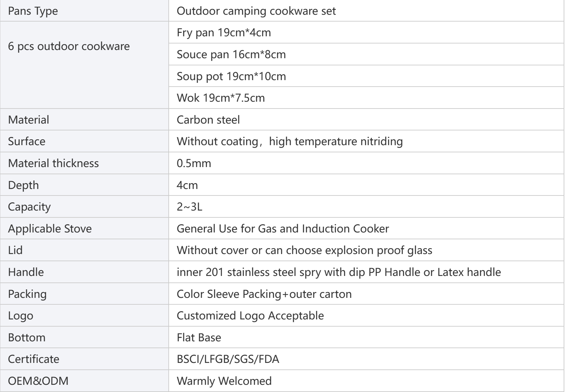This screenshot has width=565, height=392.
Task: Select the Surface label cell
Action: (x=27, y=141)
